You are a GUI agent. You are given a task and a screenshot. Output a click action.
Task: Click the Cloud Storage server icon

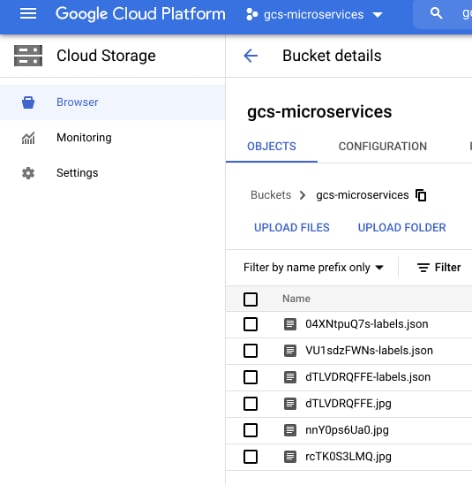click(28, 56)
